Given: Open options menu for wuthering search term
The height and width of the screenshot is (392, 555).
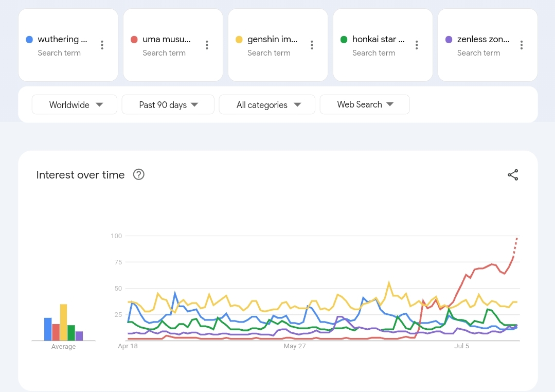Looking at the screenshot, I should [102, 45].
